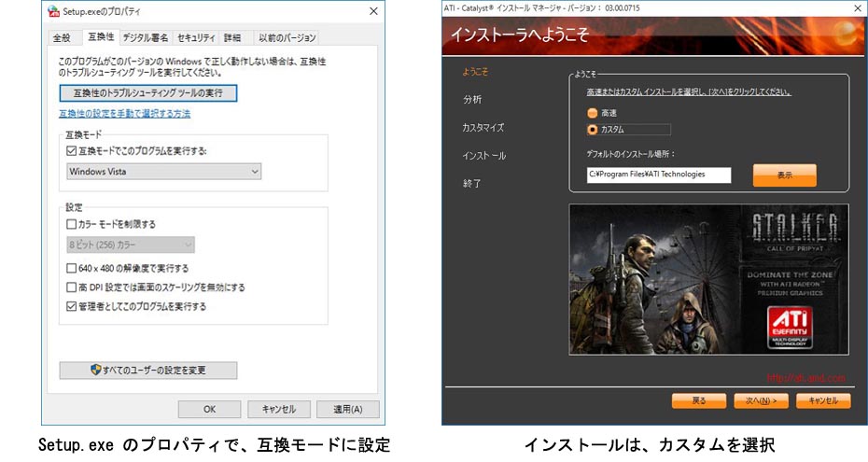
Task: Click the S.T.A.L.K.E.R. promotional banner image
Action: click(708, 279)
